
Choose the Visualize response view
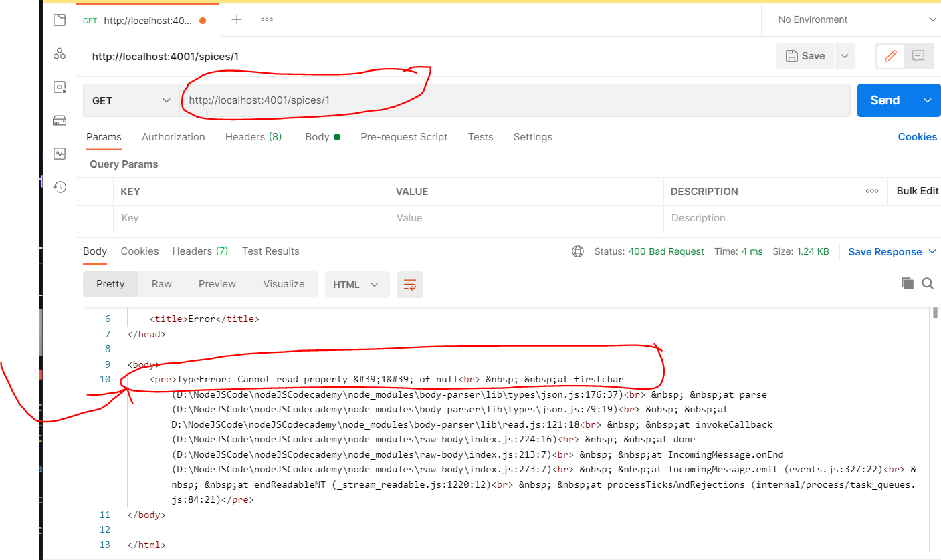(x=284, y=284)
